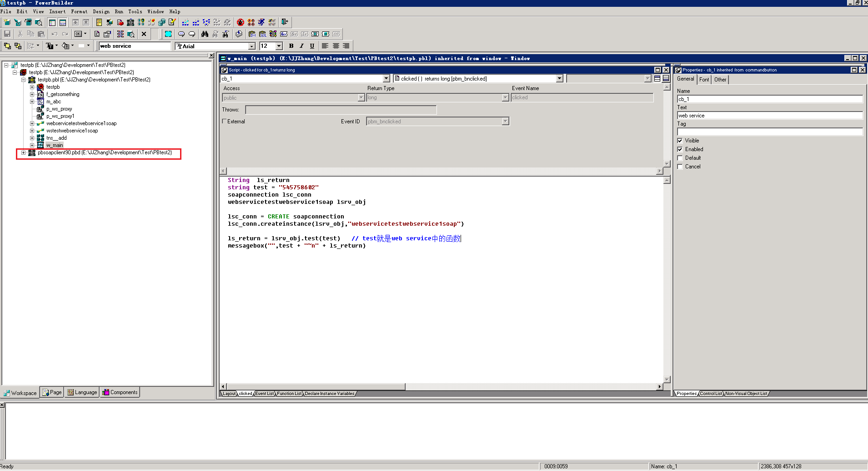Select the Cut tool in the toolbar

coord(20,34)
